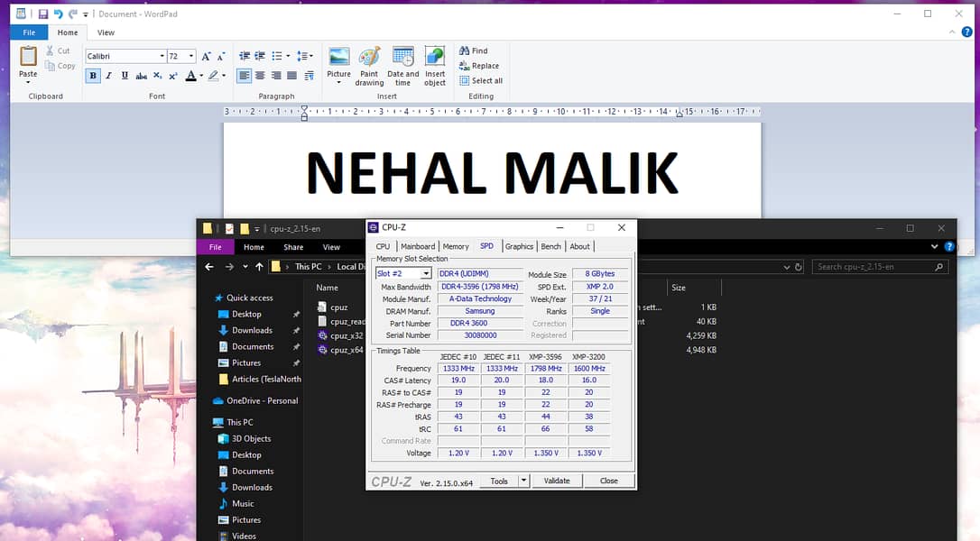Open CPU-Z Mainboard tab
Screen dimensions: 980x541
click(x=418, y=246)
